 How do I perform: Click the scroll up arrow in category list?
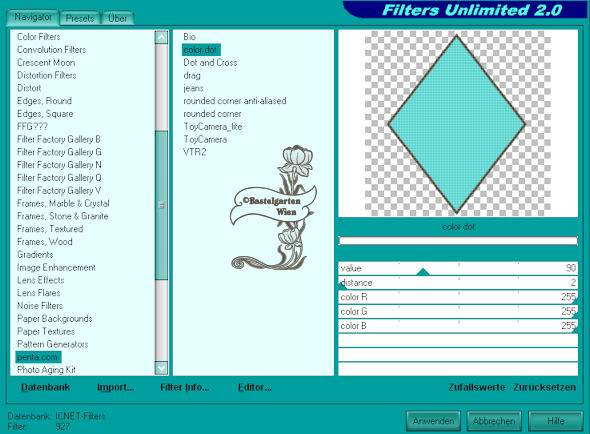pos(161,37)
